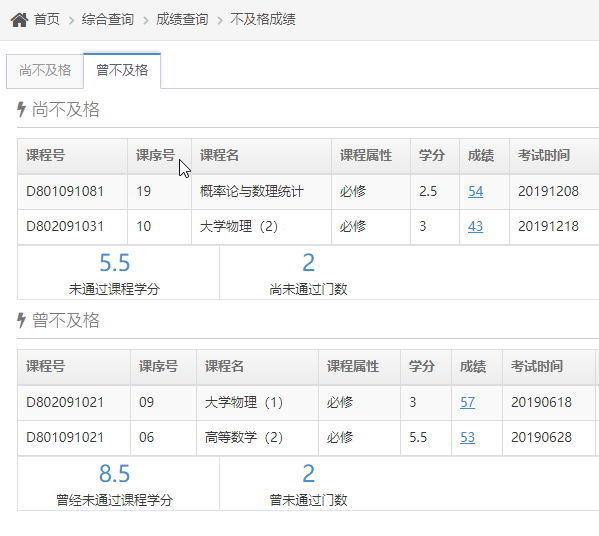Switch to the 尚不及格 tab

[45, 71]
